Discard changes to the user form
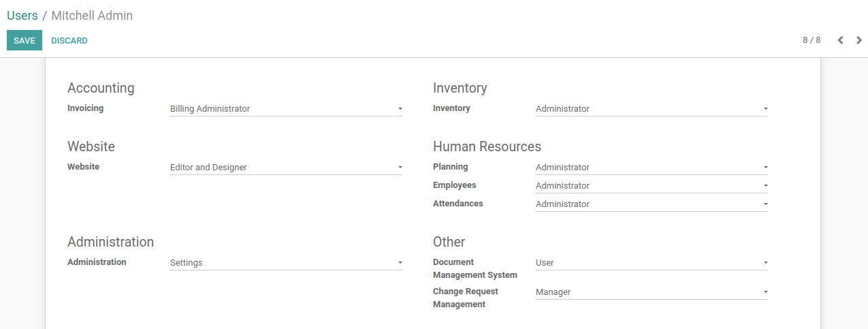 point(69,40)
